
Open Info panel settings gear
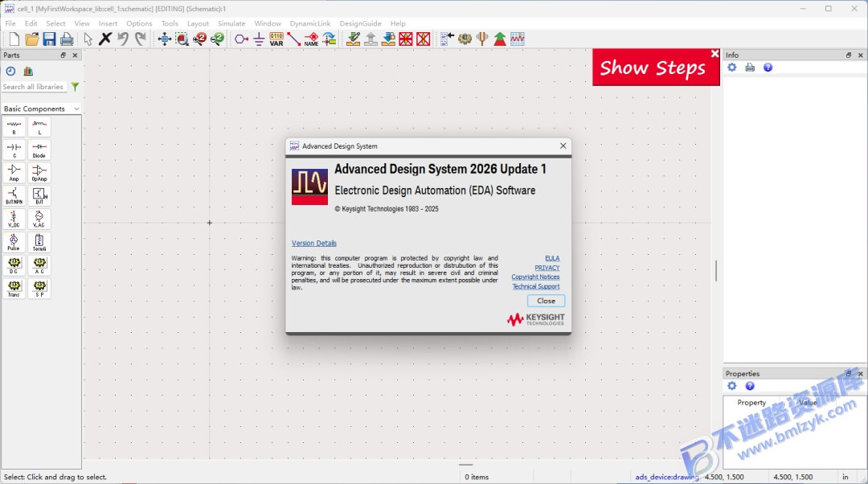732,67
